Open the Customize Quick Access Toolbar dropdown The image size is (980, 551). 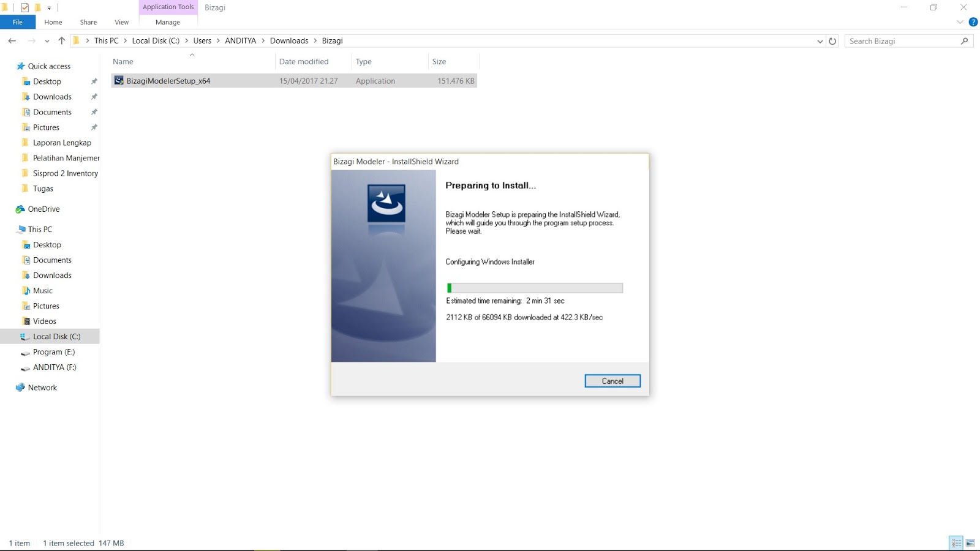49,8
